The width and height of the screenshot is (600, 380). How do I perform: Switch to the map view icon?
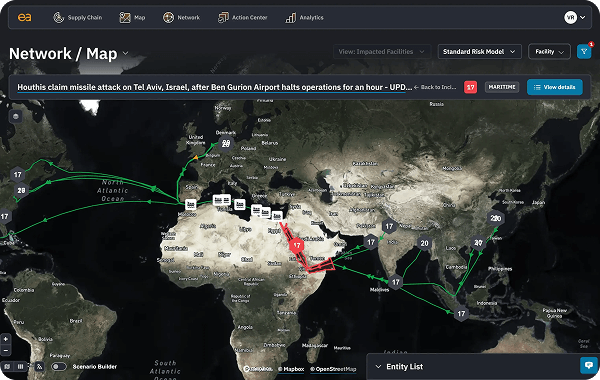pyautogui.click(x=7, y=367)
